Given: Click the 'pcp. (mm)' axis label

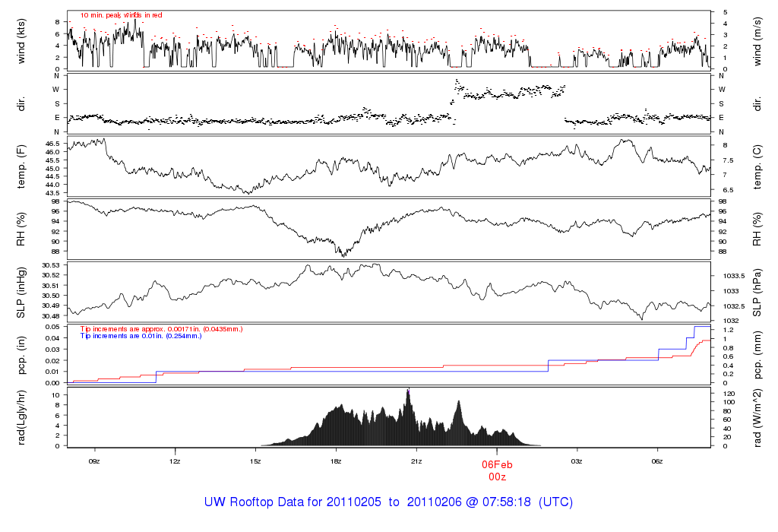Looking at the screenshot, I should [757, 356].
